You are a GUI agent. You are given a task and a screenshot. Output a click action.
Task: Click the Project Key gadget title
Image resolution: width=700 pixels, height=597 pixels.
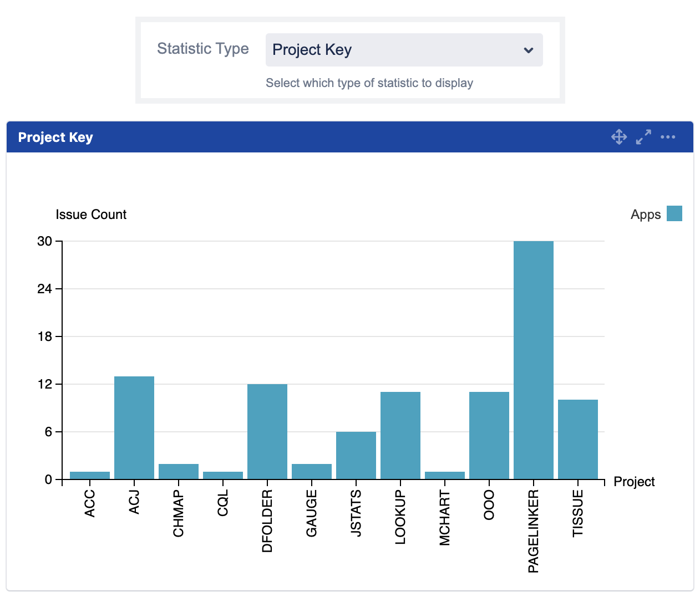coord(55,137)
